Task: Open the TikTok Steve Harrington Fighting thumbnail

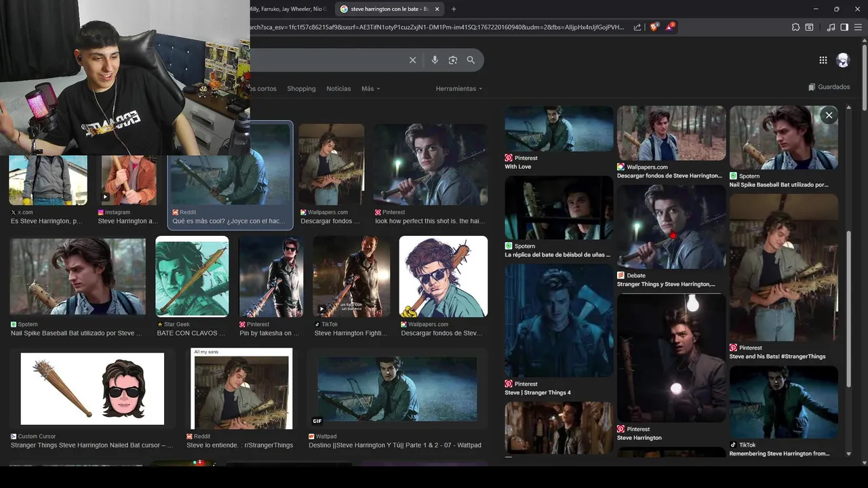Action: (x=351, y=277)
